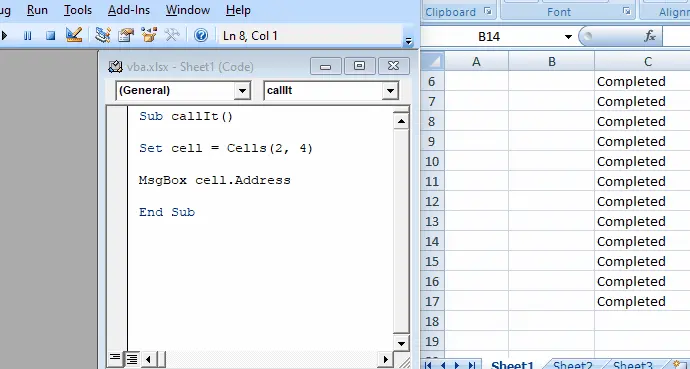The height and width of the screenshot is (369, 690).
Task: Switch to the Sheet2 tab
Action: pos(573,365)
